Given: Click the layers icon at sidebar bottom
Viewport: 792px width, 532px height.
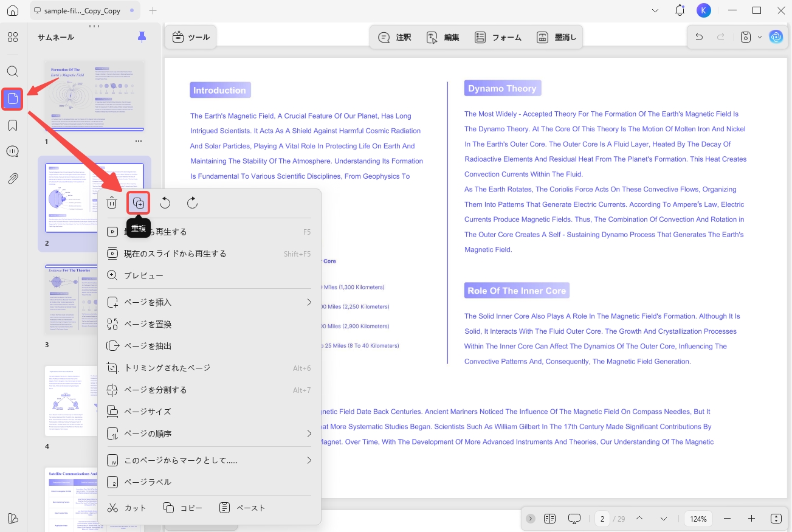Looking at the screenshot, I should [13, 518].
